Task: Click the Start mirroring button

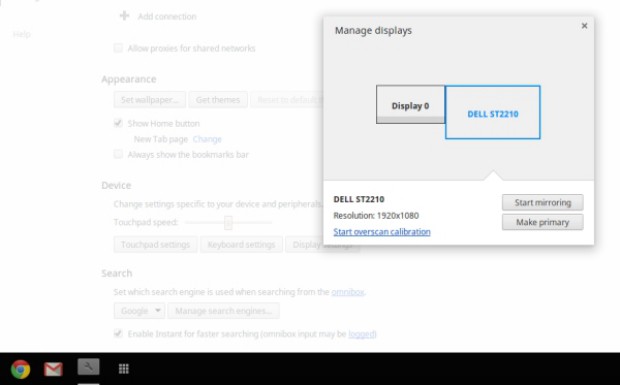Action: pyautogui.click(x=542, y=202)
